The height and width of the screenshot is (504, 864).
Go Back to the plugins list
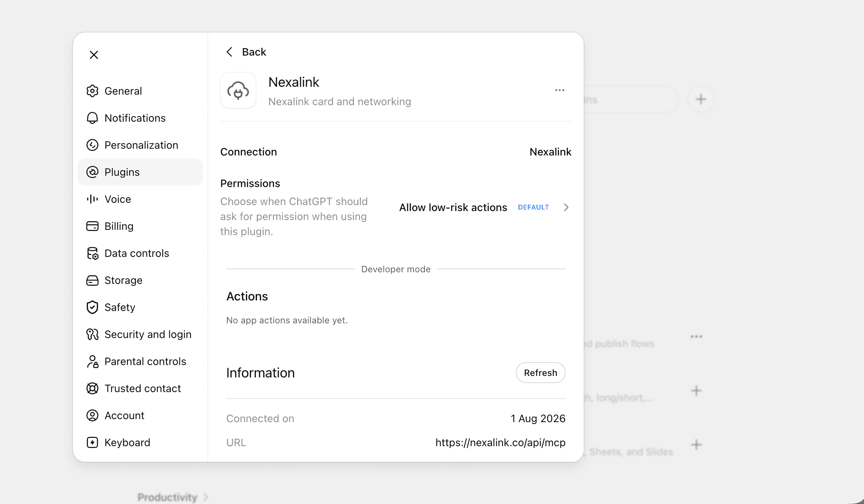246,52
